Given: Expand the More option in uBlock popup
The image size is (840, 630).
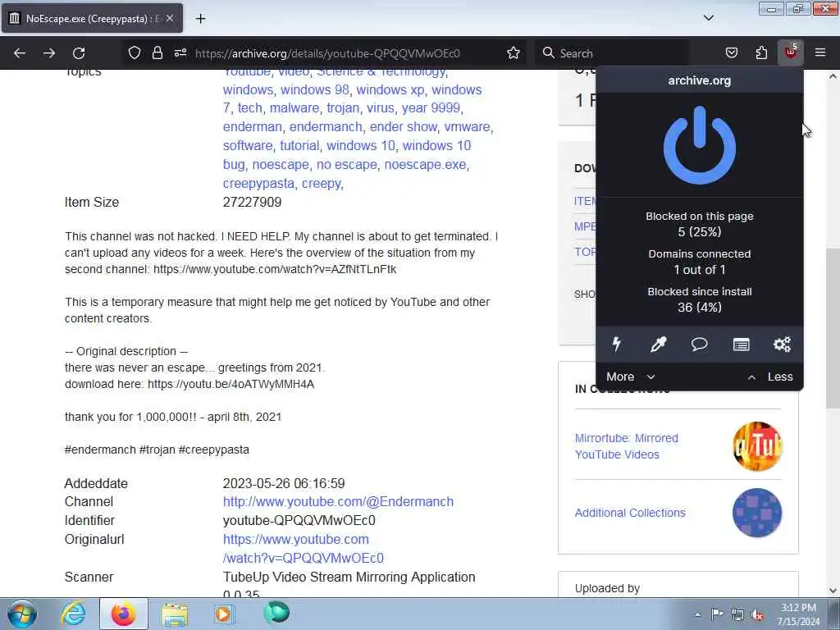Looking at the screenshot, I should coord(631,377).
